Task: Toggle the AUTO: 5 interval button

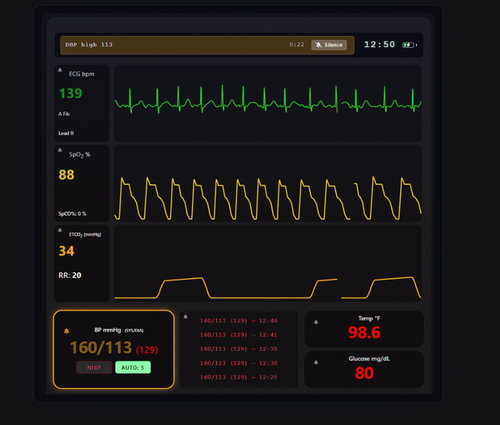Action: (x=133, y=368)
